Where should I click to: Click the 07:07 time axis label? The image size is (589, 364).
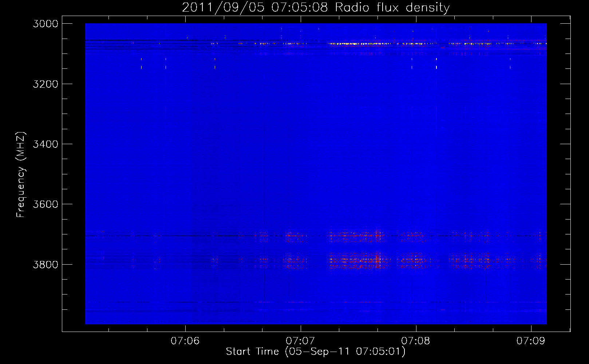[300, 341]
